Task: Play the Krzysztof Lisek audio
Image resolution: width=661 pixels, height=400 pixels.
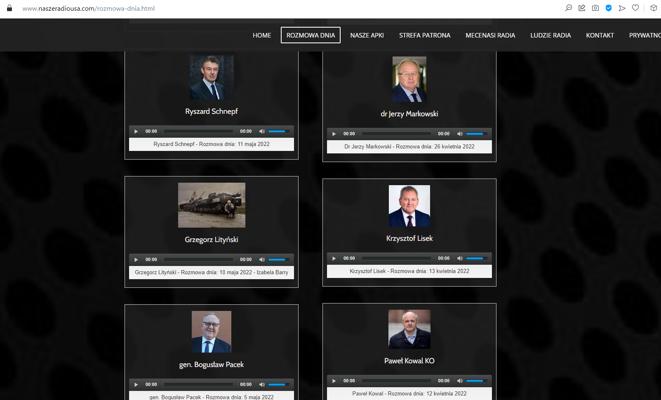Action: click(x=334, y=258)
